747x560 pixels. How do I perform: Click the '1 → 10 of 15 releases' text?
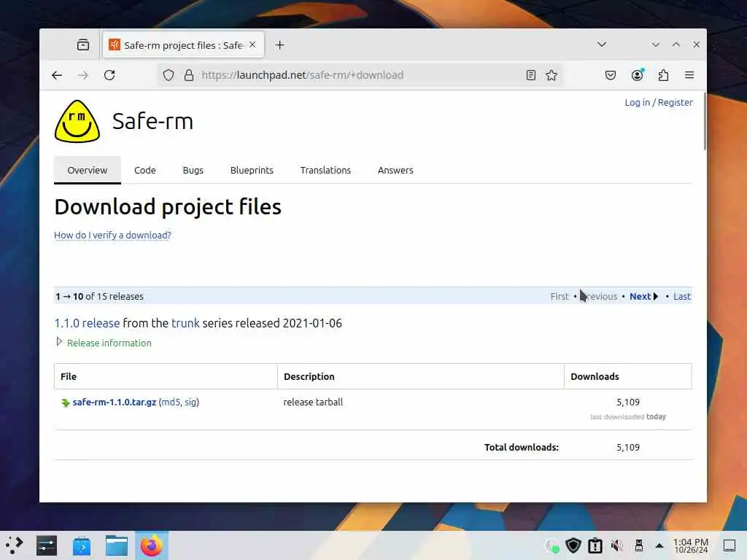(99, 296)
